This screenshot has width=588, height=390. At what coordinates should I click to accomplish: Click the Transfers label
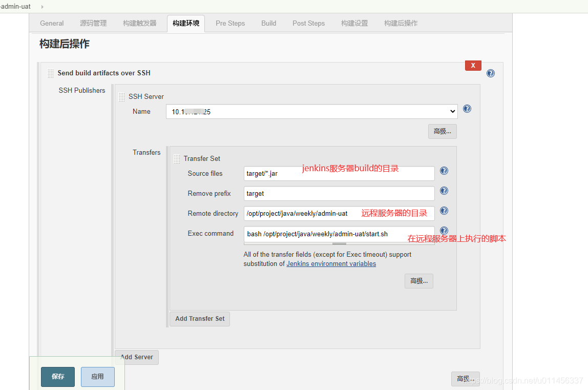pyautogui.click(x=146, y=152)
